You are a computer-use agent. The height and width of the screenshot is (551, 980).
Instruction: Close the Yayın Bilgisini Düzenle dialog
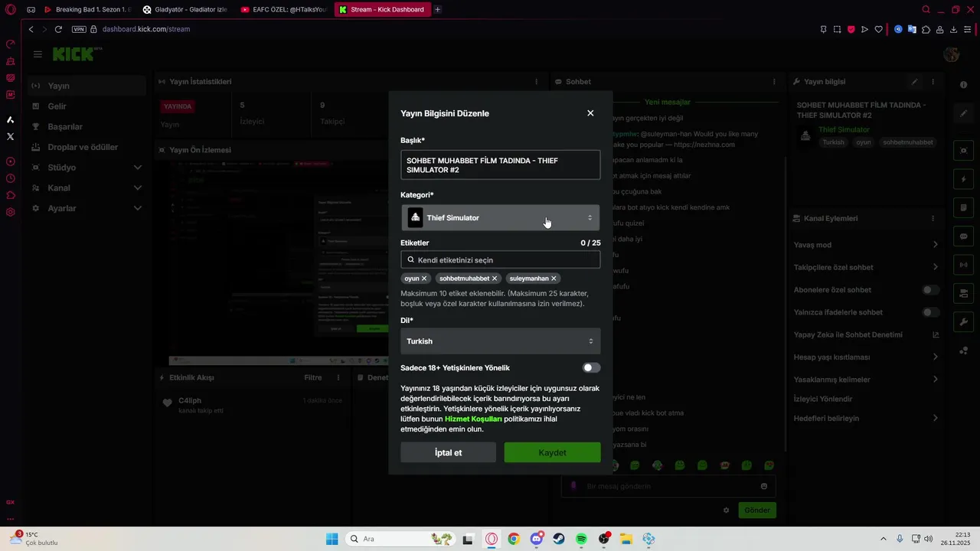(590, 113)
